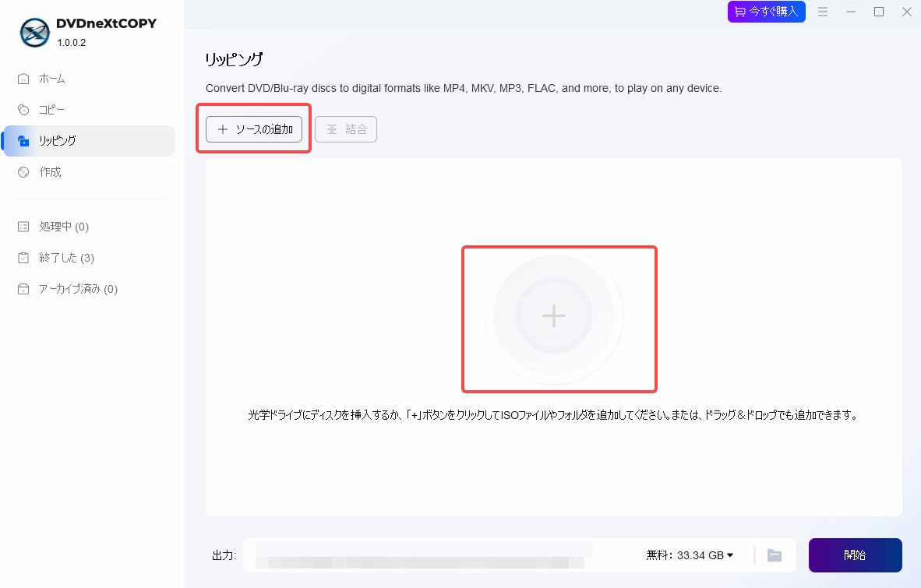Minimize the DVDneXtCOPY window

851,12
